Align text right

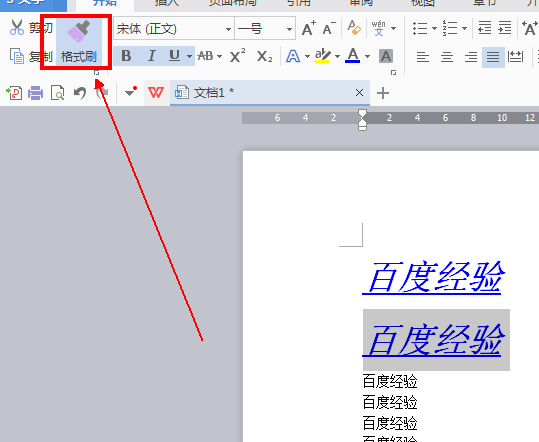click(x=471, y=57)
